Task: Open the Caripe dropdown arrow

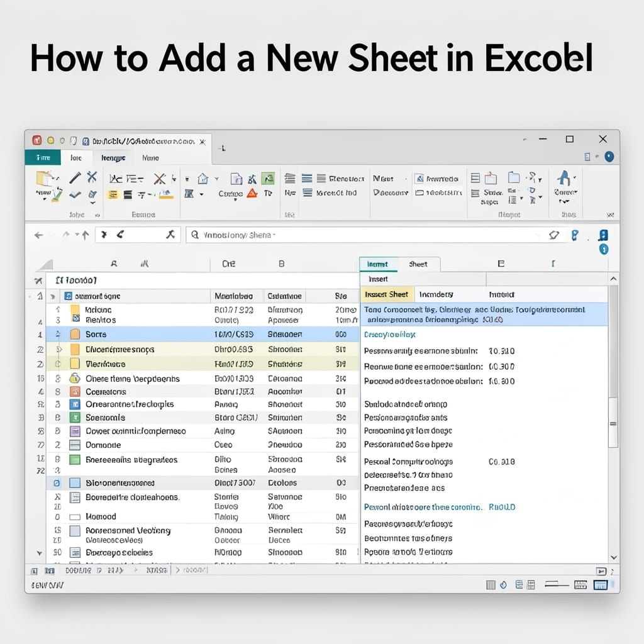Action: click(x=235, y=199)
